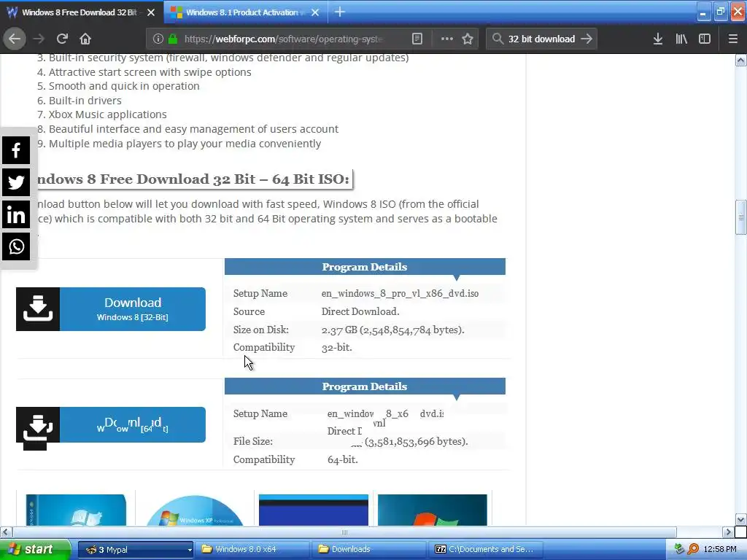Click the fourth Windows logo thumbnail

pyautogui.click(x=432, y=510)
